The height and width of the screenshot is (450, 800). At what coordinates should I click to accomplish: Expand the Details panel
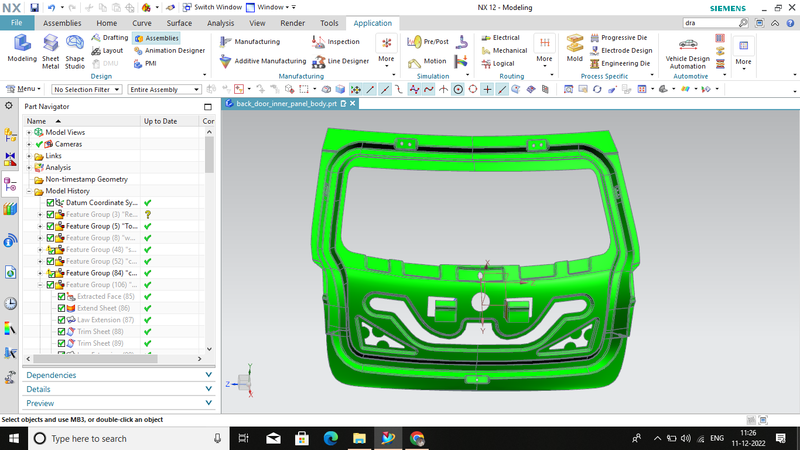(119, 389)
